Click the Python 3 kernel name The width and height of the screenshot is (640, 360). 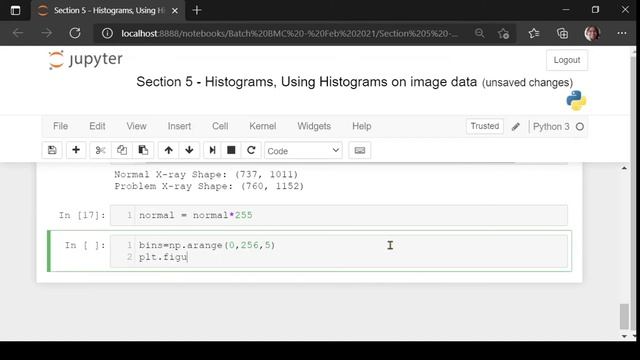(551, 127)
